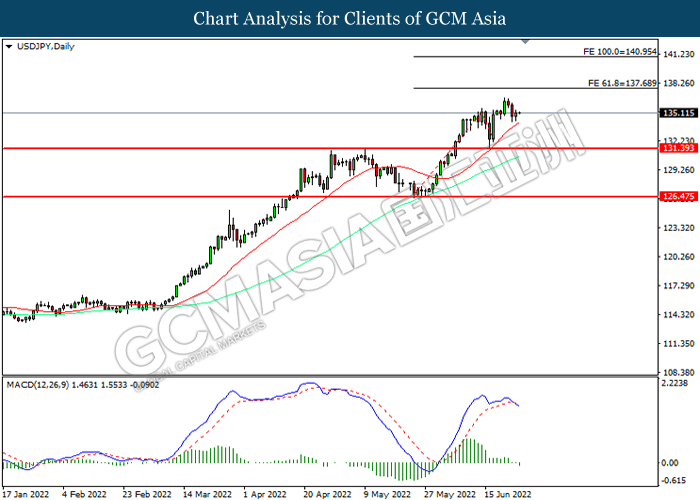Click the 4 Feb 2022 date label
The image size is (700, 500).
84,494
